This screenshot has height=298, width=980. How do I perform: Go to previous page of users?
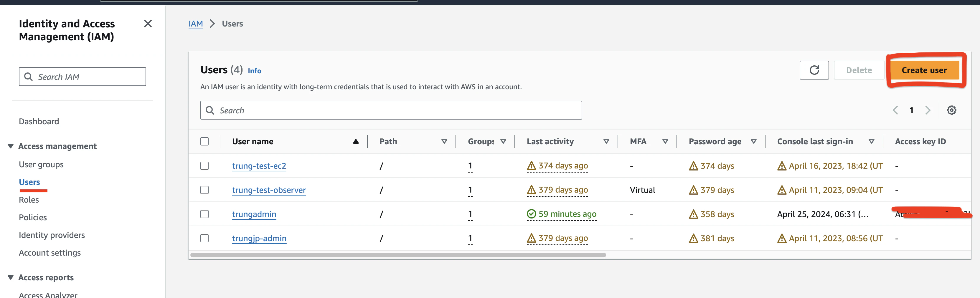[895, 110]
